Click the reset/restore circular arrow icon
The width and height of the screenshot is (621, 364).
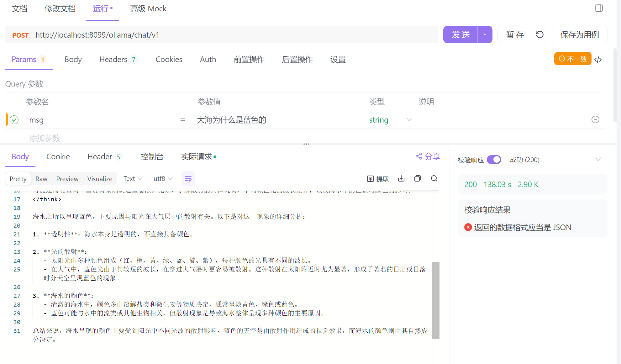click(539, 34)
